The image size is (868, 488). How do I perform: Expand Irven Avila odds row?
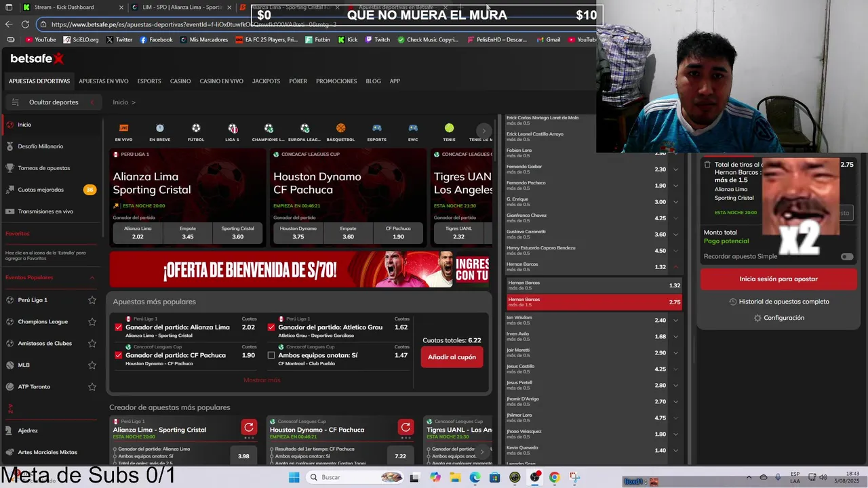(675, 337)
